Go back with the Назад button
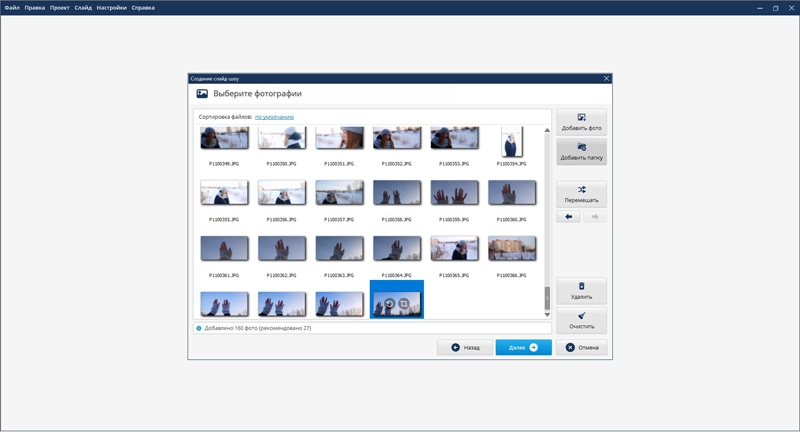 pyautogui.click(x=465, y=347)
